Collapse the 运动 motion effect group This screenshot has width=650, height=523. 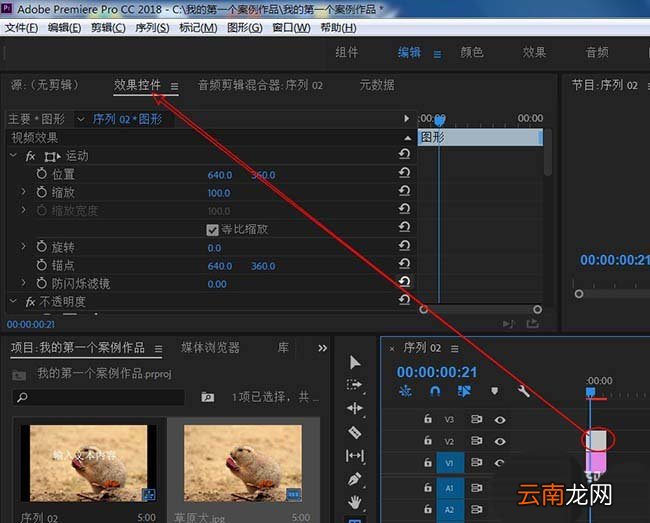(x=13, y=155)
